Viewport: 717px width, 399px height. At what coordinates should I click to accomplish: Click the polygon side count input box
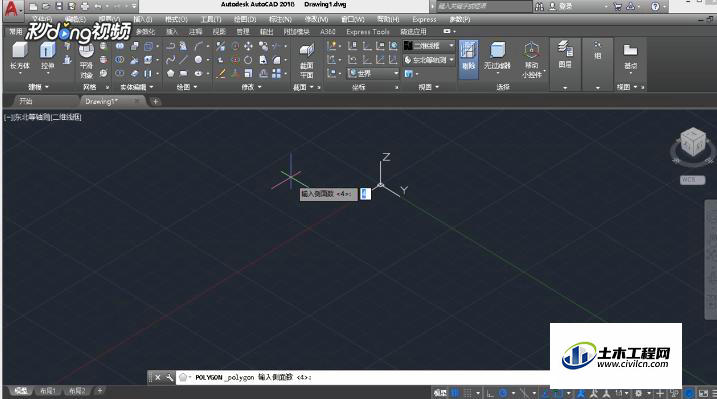click(365, 194)
